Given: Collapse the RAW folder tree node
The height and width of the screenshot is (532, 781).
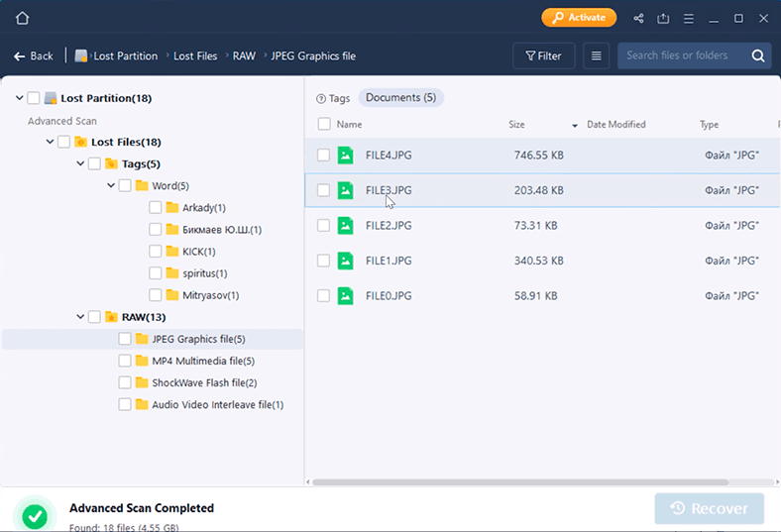Looking at the screenshot, I should tap(80, 317).
